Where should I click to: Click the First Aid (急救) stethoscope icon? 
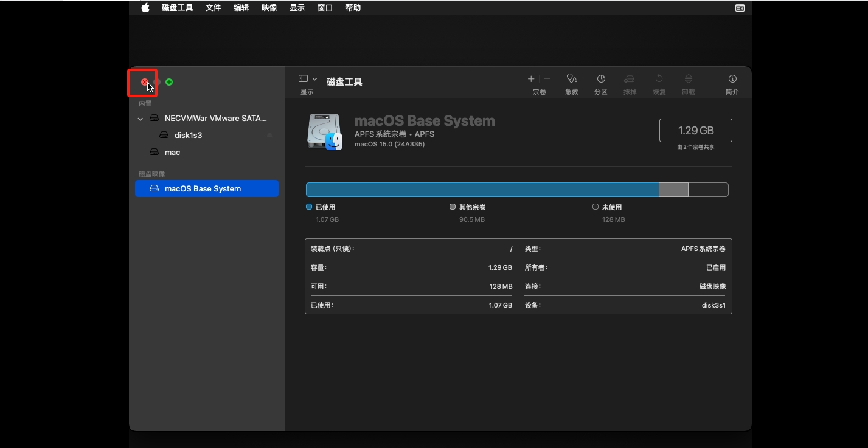point(571,79)
